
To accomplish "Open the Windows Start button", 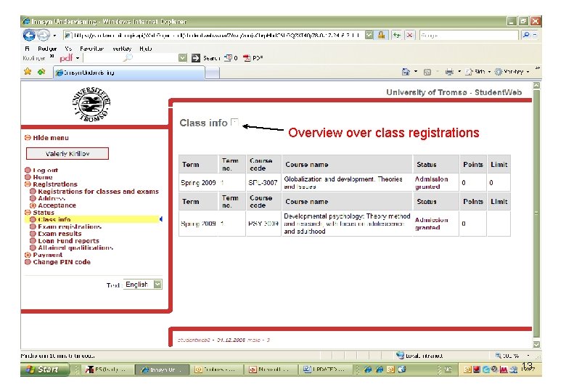I will click(x=44, y=369).
